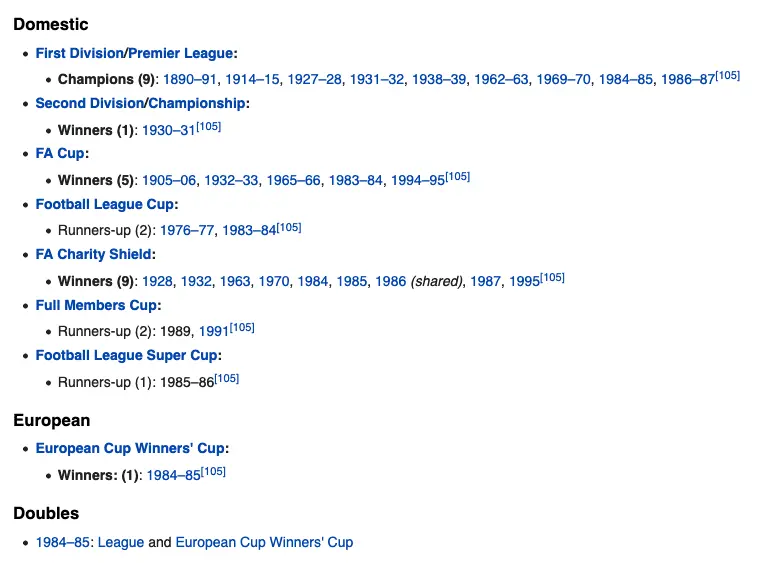Click the FA Charity Shield link
The height and width of the screenshot is (563, 759).
tap(93, 254)
